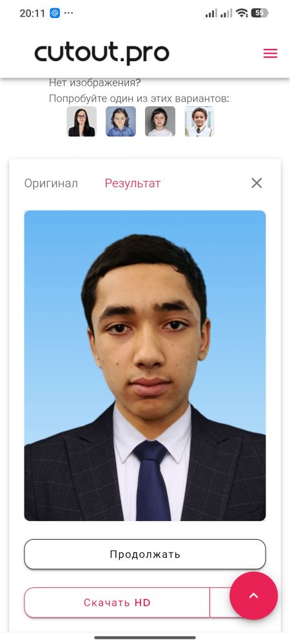The height and width of the screenshot is (644, 290).
Task: Tap the status bar clock showing 20:11
Action: [32, 13]
